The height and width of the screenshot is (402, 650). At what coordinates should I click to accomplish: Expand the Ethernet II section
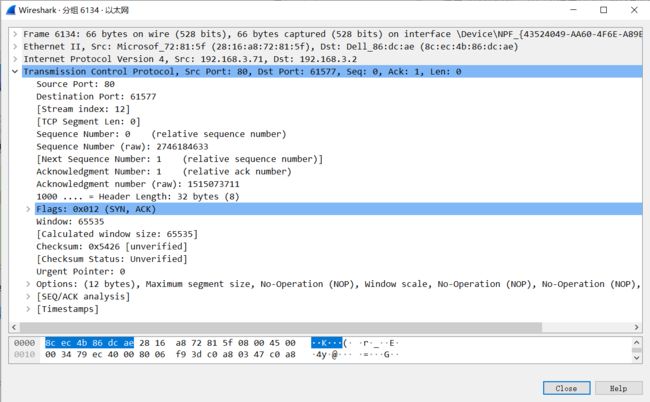tap(15, 46)
